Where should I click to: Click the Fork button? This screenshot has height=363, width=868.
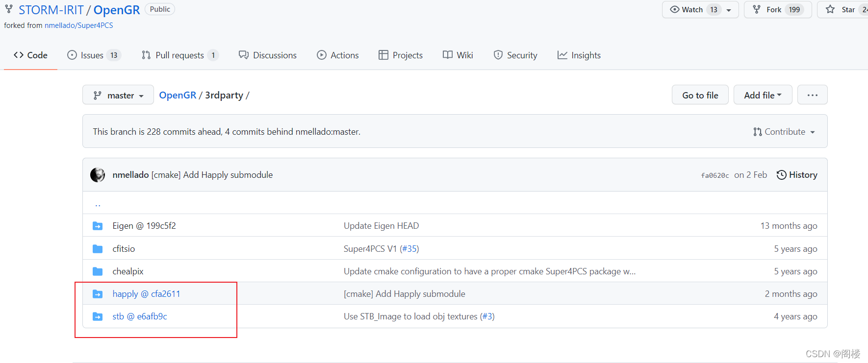pos(778,10)
